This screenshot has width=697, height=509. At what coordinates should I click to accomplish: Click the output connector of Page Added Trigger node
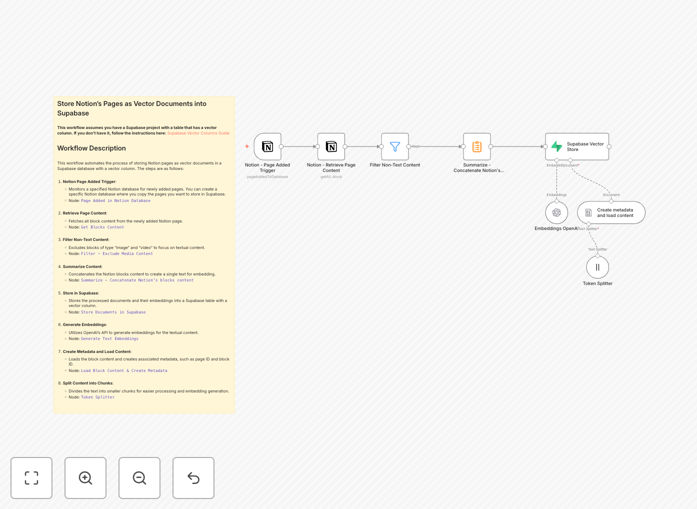(x=281, y=146)
